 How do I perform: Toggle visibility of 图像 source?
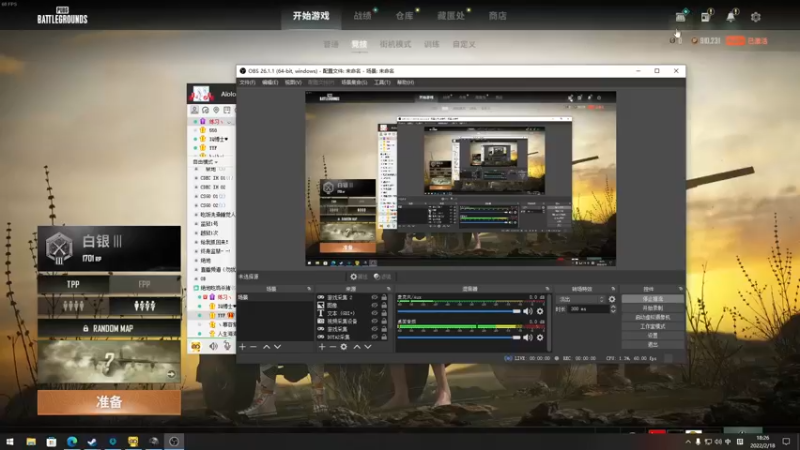(x=374, y=305)
